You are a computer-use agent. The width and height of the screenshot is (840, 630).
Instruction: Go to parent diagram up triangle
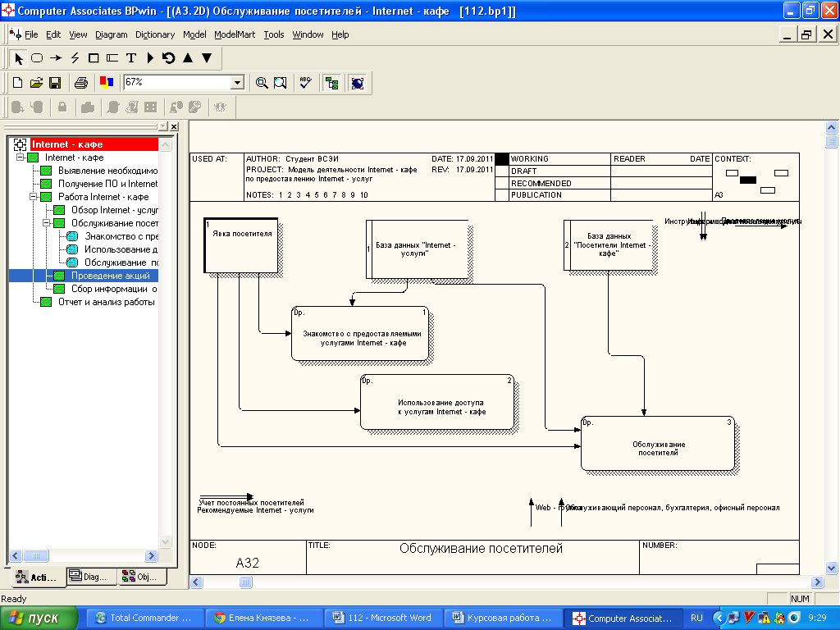tap(188, 58)
